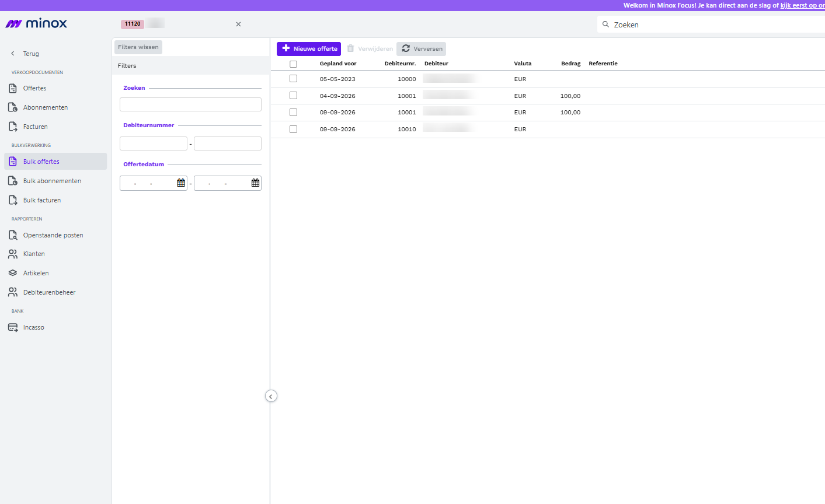
Task: Open the Abonnementen document icon
Action: click(13, 107)
